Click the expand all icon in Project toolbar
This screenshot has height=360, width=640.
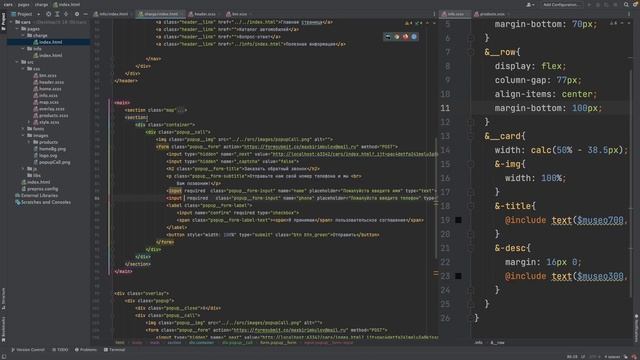click(57, 14)
